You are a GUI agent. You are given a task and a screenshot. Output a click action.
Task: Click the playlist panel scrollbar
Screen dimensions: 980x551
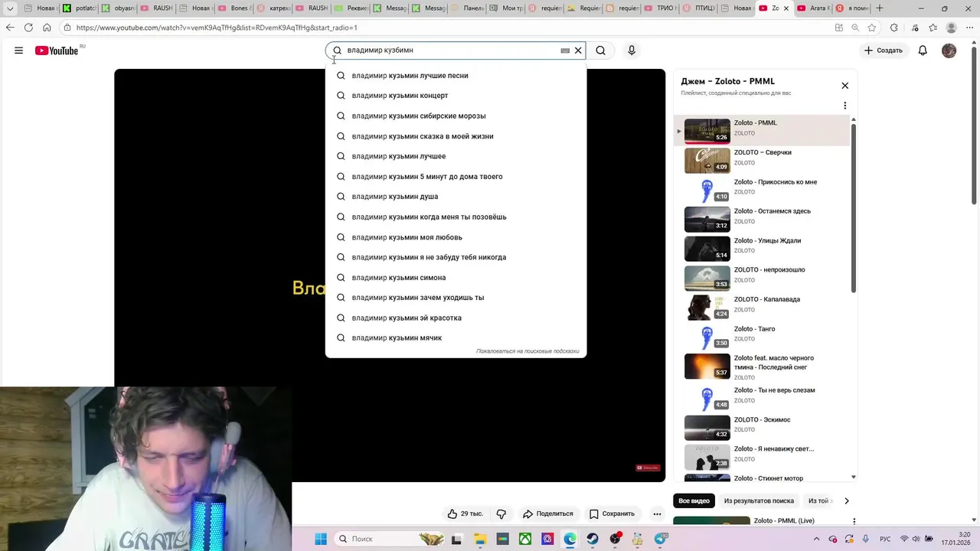(x=854, y=207)
